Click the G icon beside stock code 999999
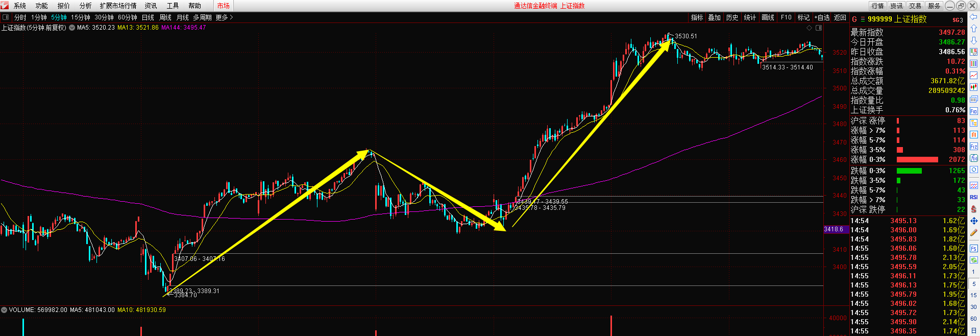980x336 pixels. tap(854, 19)
